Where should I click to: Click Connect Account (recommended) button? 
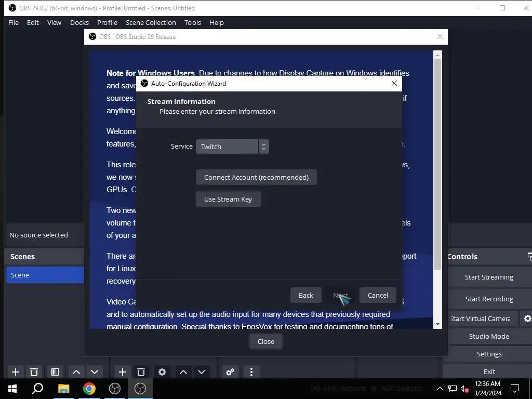coord(256,177)
